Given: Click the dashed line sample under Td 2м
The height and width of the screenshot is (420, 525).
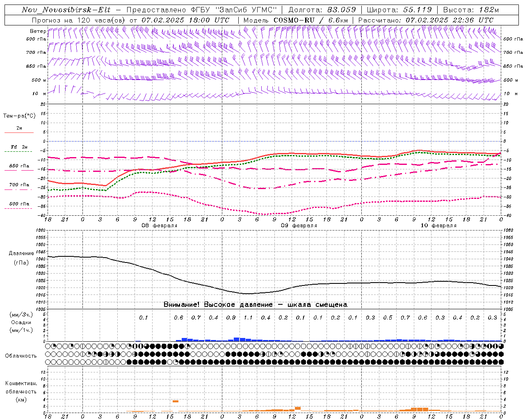Looking at the screenshot, I should tap(19, 151).
